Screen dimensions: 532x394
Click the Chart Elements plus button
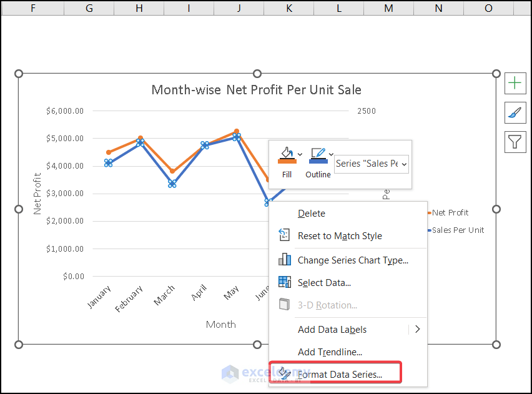[515, 83]
